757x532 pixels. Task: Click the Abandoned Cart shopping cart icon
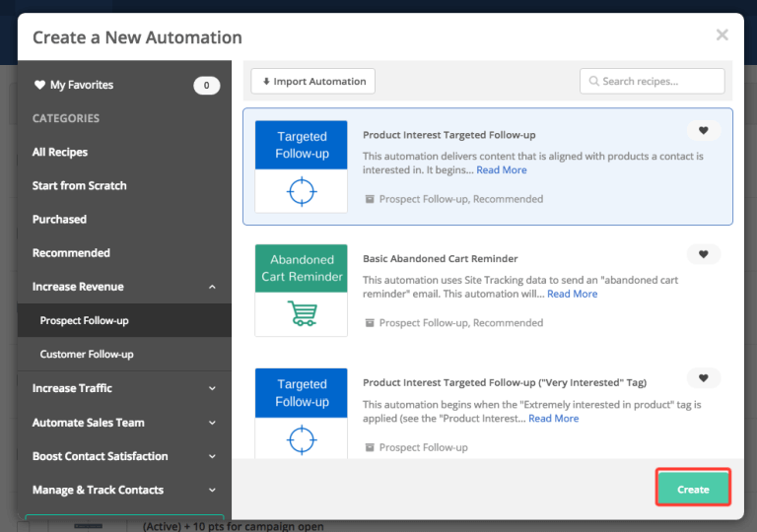click(301, 314)
